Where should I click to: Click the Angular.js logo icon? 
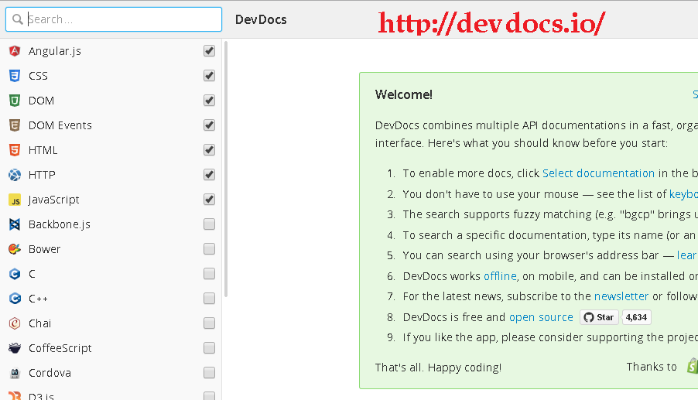tap(15, 51)
